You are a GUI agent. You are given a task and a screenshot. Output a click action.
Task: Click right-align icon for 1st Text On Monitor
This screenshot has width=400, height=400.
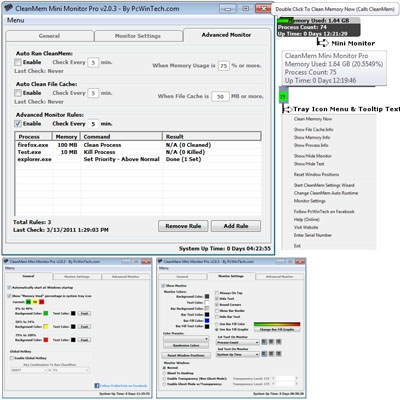pyautogui.click(x=279, y=342)
